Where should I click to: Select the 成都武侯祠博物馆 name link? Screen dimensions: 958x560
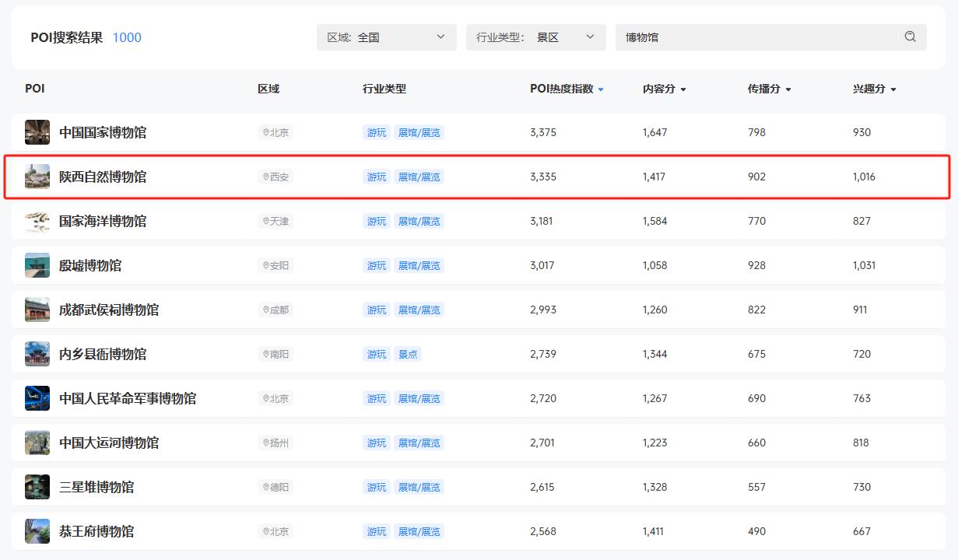coord(109,310)
